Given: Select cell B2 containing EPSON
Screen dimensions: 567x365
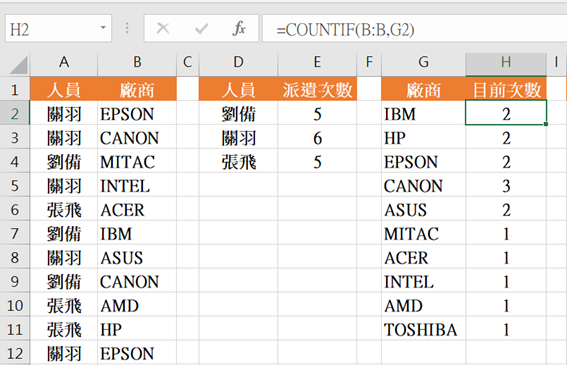Looking at the screenshot, I should click(x=137, y=114).
